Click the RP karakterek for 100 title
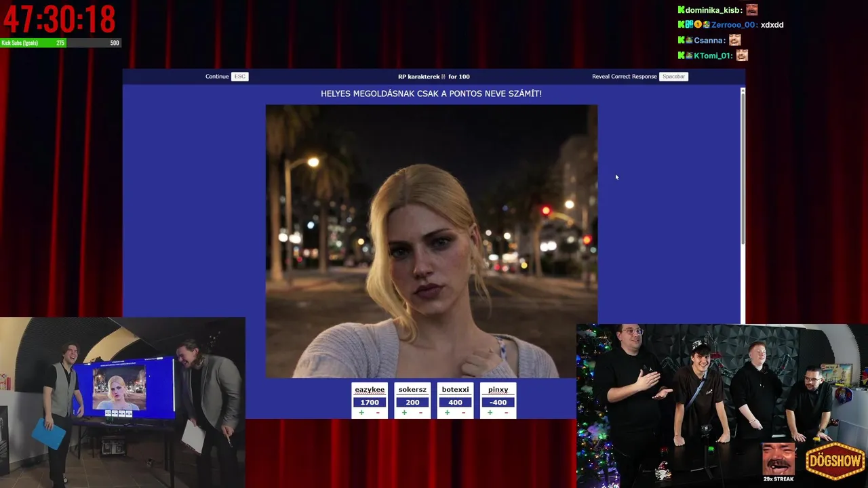This screenshot has width=868, height=488. (x=434, y=77)
